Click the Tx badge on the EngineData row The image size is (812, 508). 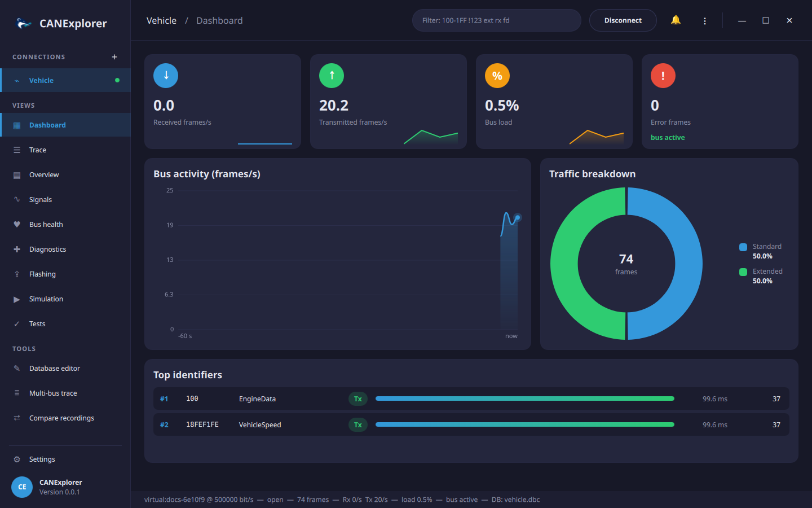[358, 399]
